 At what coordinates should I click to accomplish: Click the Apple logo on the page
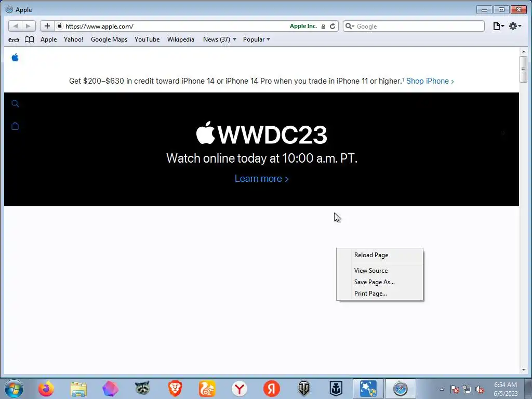point(15,58)
